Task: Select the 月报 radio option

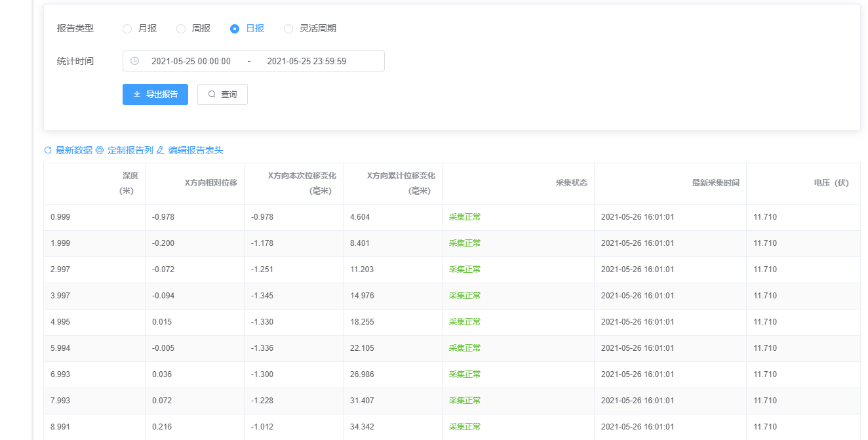Action: tap(140, 28)
